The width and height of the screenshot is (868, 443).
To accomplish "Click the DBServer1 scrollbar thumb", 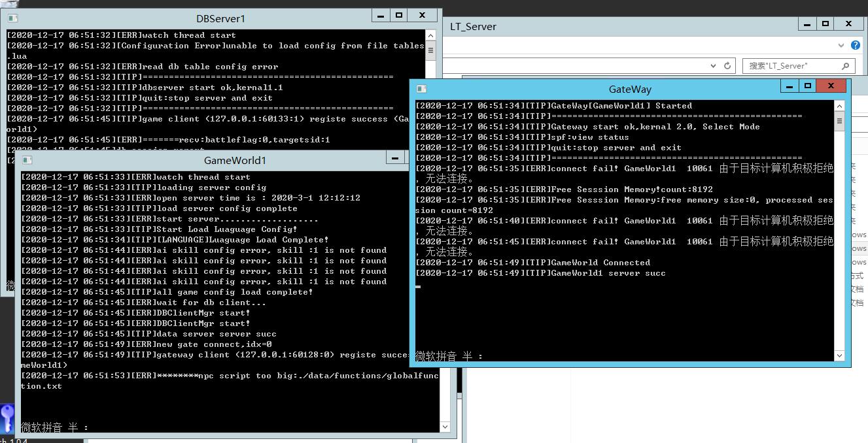I will click(x=430, y=50).
